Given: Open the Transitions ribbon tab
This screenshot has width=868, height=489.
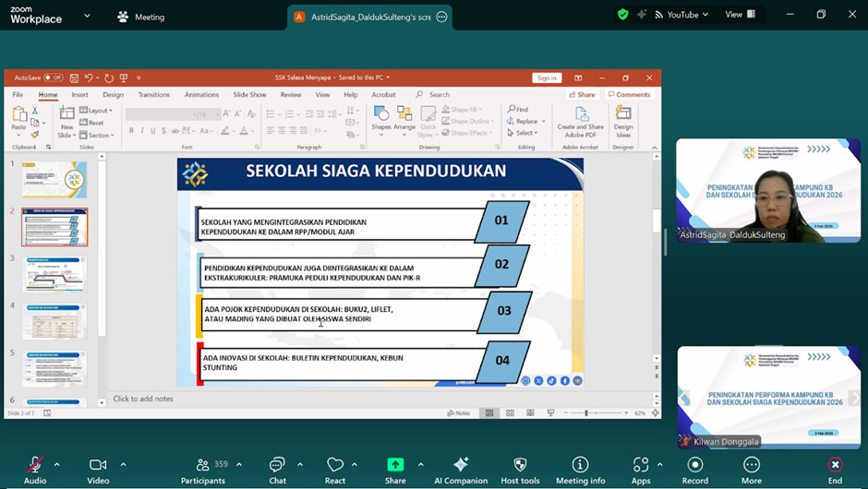Looking at the screenshot, I should coord(153,94).
